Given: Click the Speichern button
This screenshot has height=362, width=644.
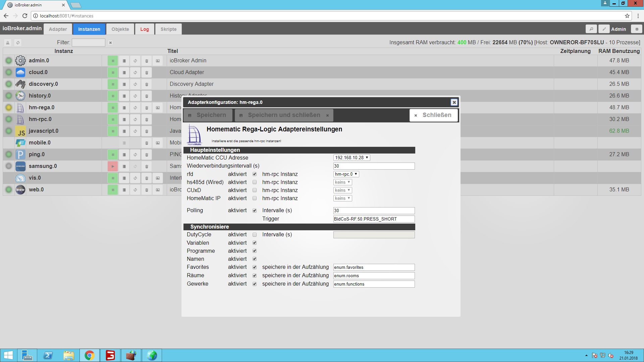Looking at the screenshot, I should tap(208, 115).
